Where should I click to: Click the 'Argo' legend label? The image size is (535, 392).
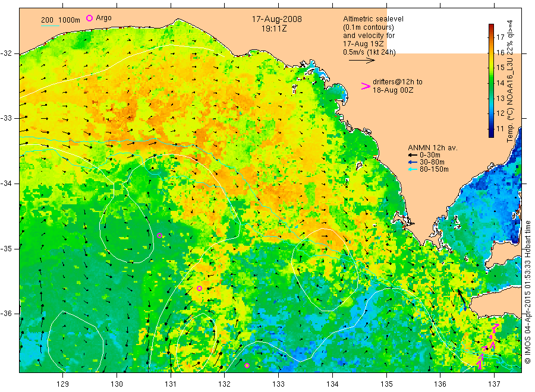pos(103,18)
